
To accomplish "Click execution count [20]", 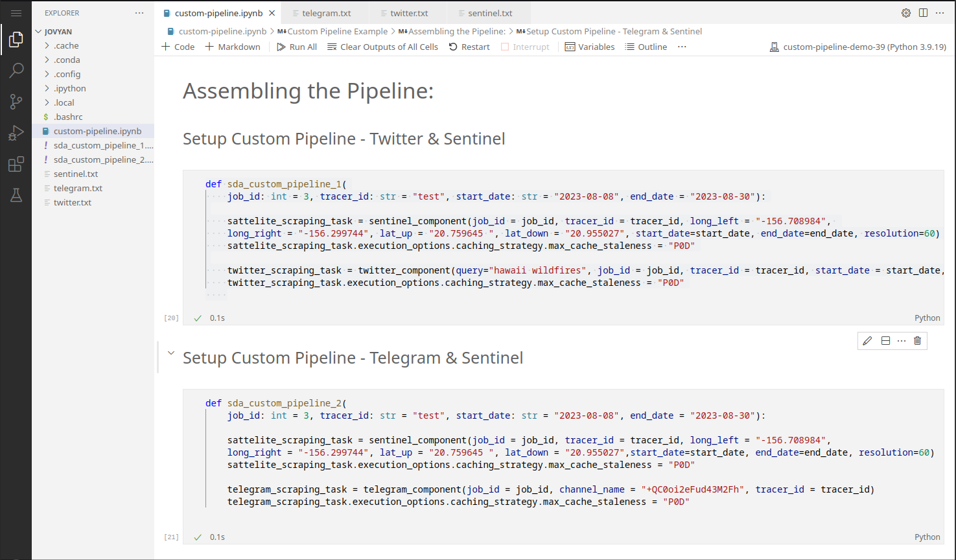I will [x=171, y=318].
